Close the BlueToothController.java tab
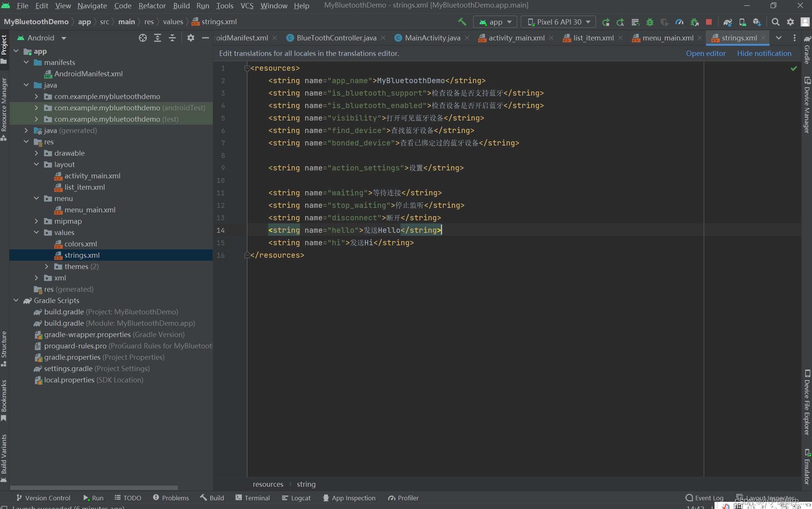812x509 pixels. click(x=383, y=38)
